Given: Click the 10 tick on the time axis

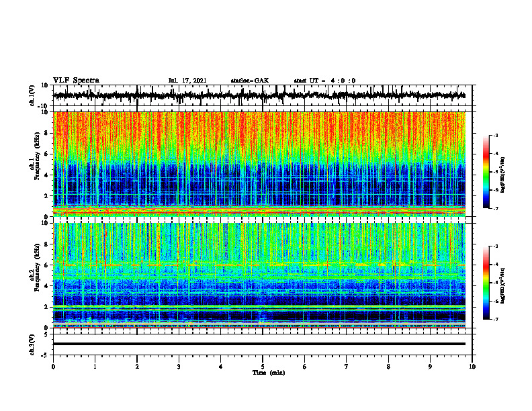Looking at the screenshot, I should (472, 367).
